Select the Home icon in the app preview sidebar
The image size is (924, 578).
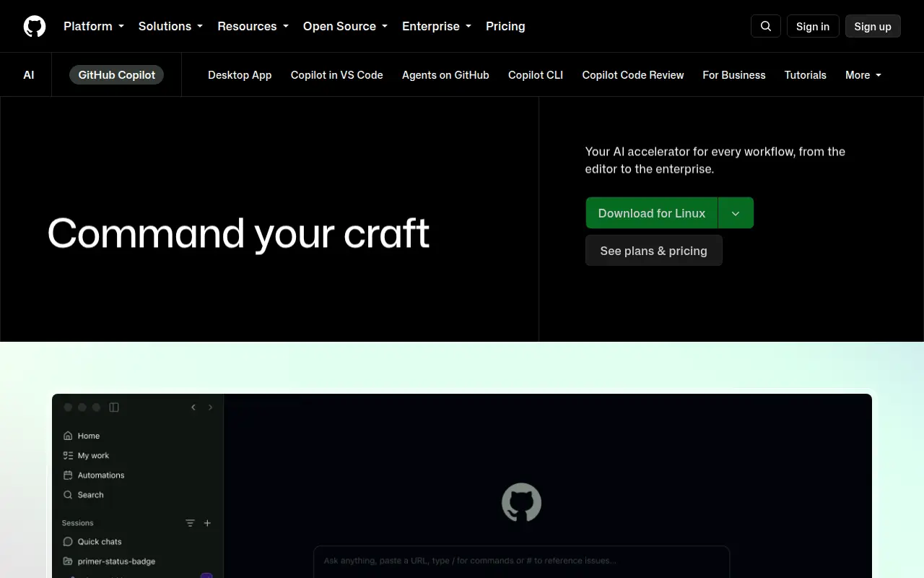point(68,436)
